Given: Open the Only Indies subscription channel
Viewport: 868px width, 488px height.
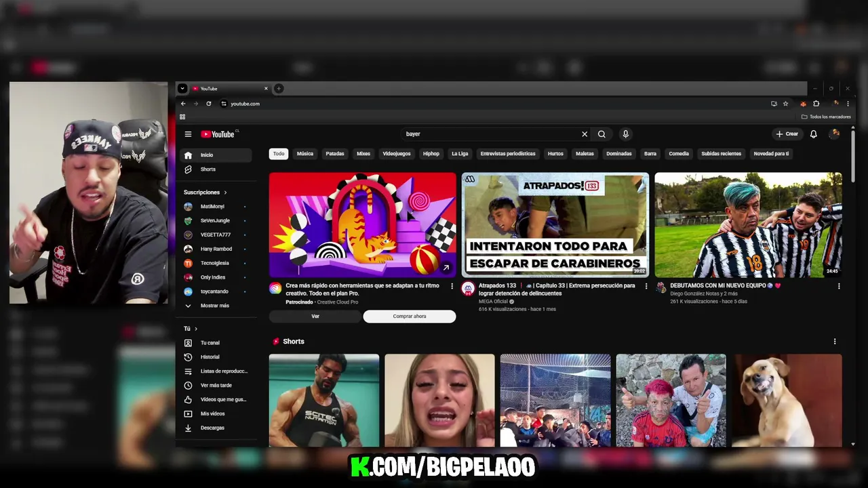Looking at the screenshot, I should [214, 277].
